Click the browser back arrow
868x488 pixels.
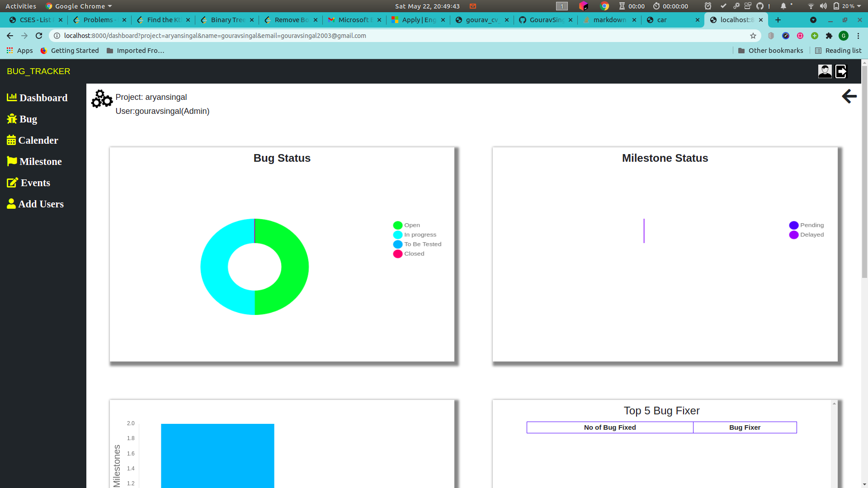click(x=10, y=36)
